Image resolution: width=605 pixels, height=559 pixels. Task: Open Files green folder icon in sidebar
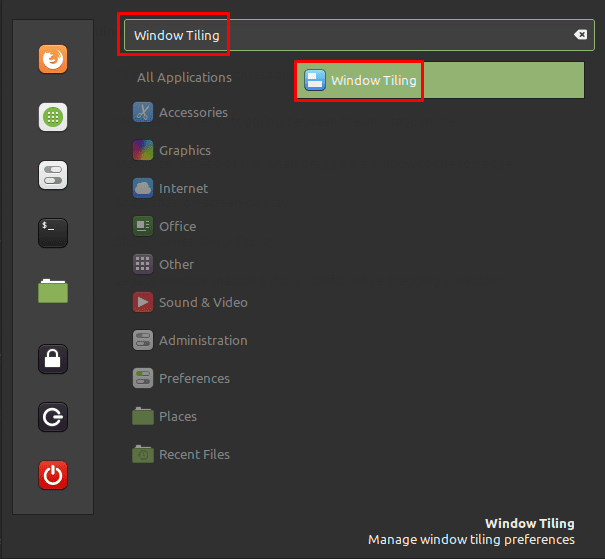coord(53,291)
